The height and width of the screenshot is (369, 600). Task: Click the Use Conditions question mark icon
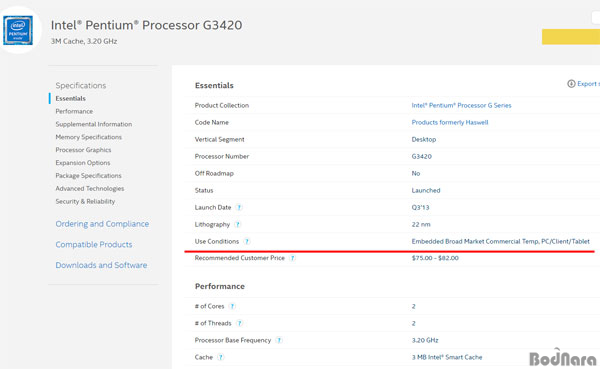(247, 242)
